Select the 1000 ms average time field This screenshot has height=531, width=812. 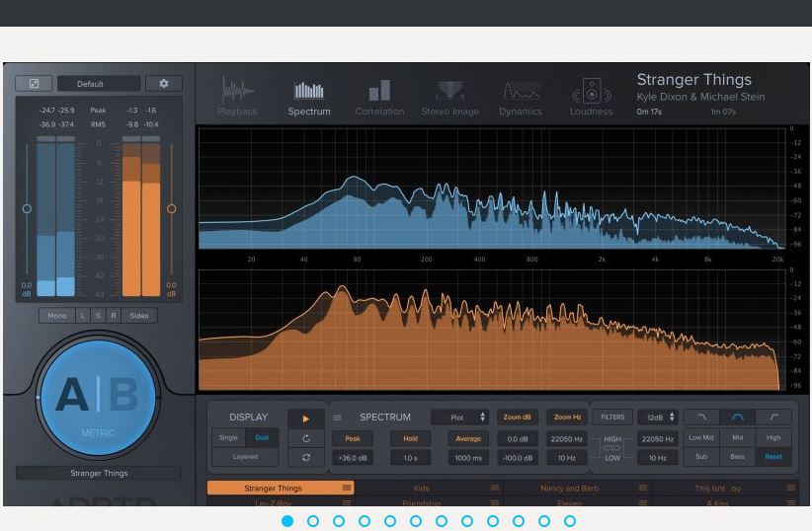pyautogui.click(x=468, y=458)
